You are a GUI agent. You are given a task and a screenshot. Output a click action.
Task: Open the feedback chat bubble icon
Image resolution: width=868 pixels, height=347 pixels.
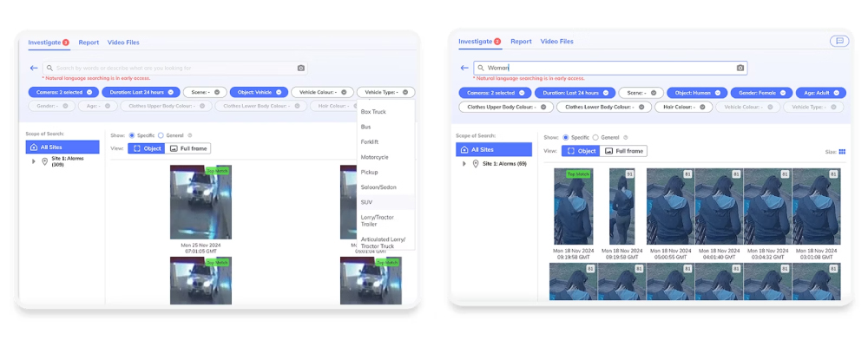[x=838, y=41]
